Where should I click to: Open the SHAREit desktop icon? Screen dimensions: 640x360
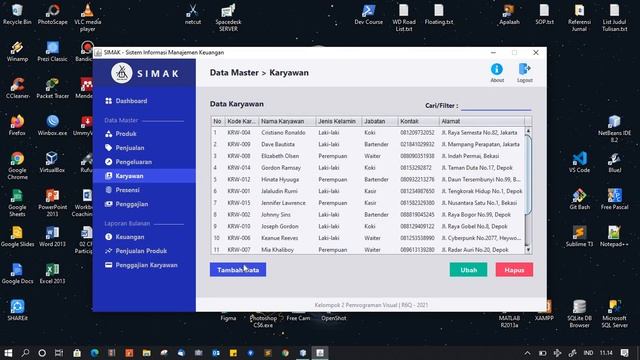[x=17, y=310]
